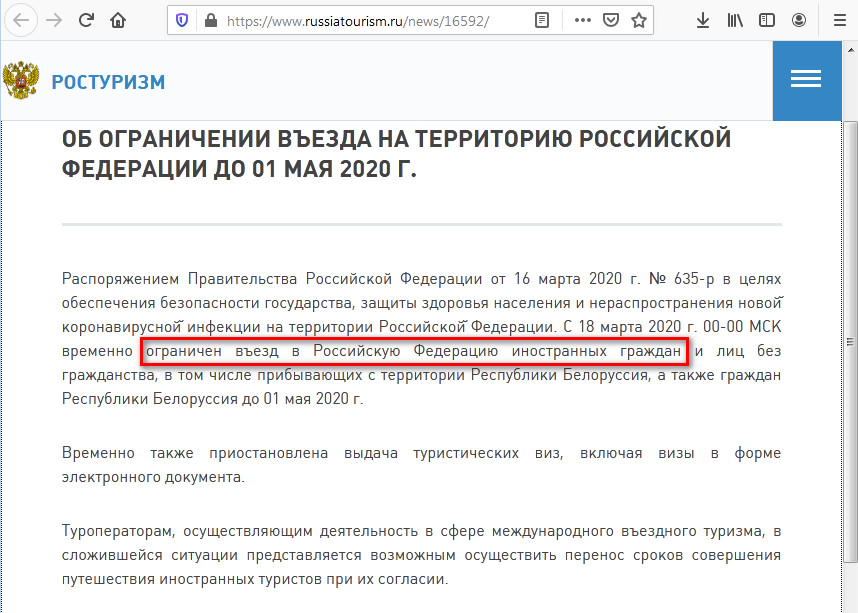The height and width of the screenshot is (613, 858).
Task: Bookmark this page with star
Action: (x=639, y=20)
